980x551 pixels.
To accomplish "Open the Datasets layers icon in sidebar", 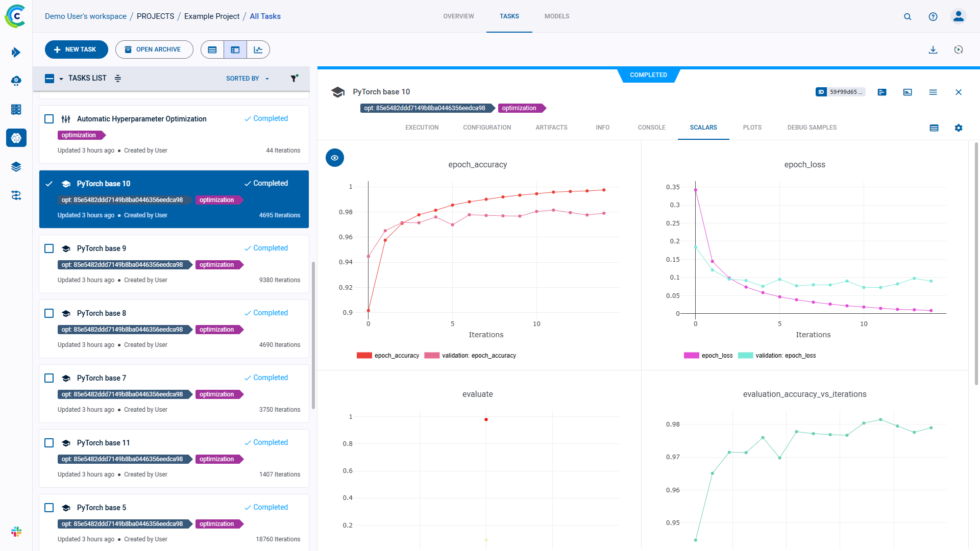I will pyautogui.click(x=16, y=166).
